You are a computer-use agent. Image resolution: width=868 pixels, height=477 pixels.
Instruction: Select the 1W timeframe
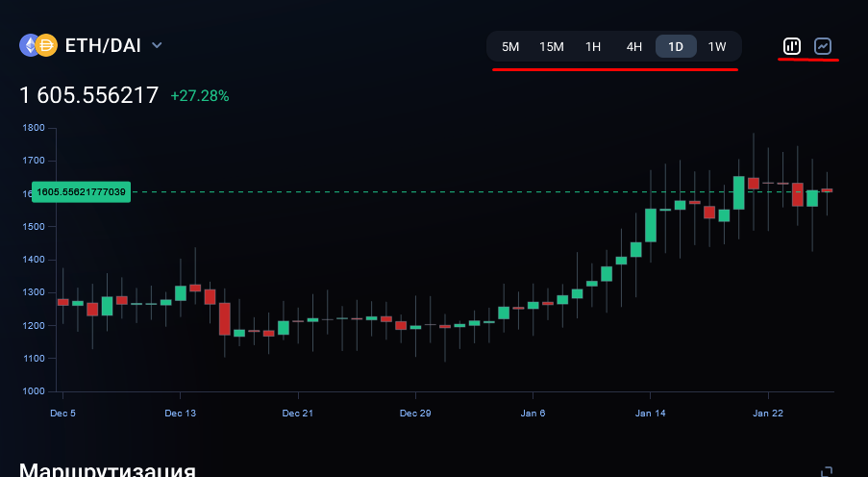pyautogui.click(x=717, y=46)
